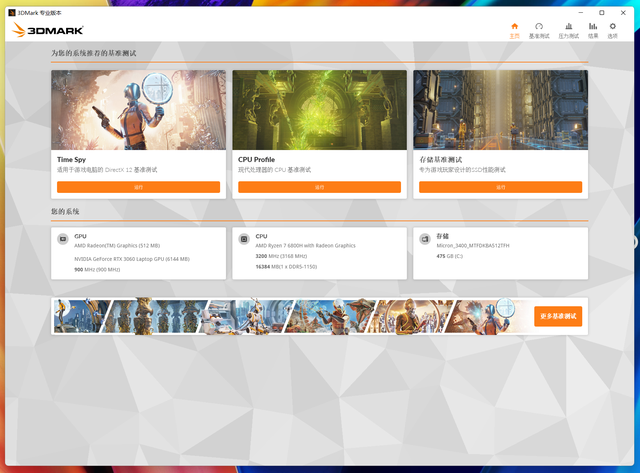Open the Results bar-chart icon

(x=593, y=27)
